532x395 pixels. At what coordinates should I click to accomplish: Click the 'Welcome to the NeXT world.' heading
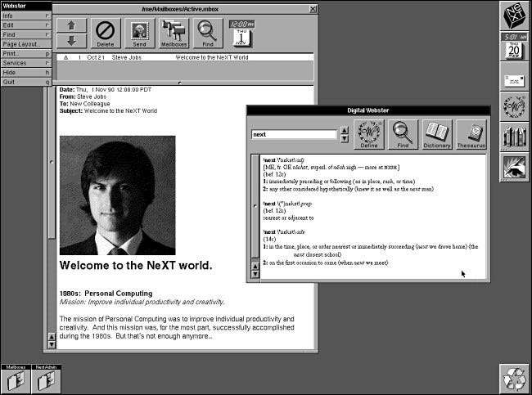tap(136, 265)
